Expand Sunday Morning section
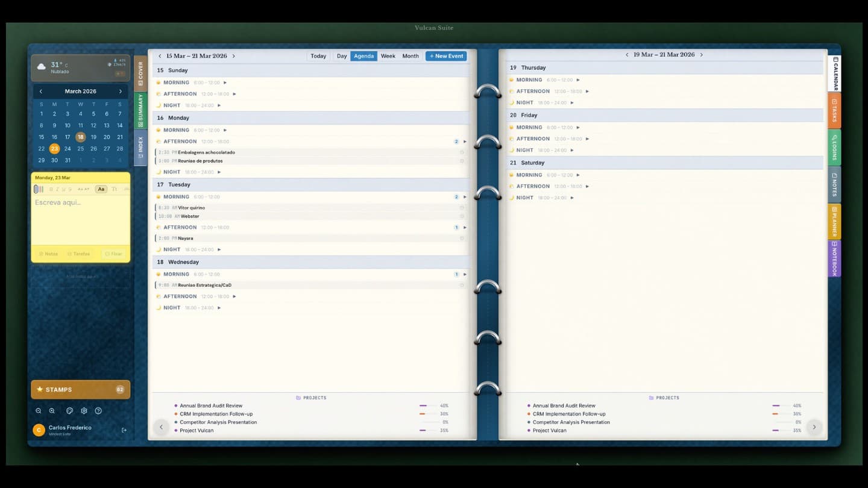 (x=225, y=83)
